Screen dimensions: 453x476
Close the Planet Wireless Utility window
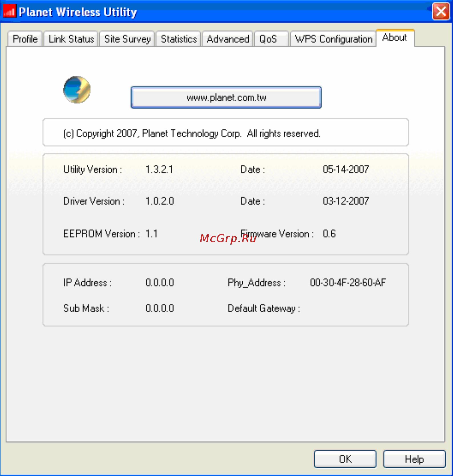[x=441, y=12]
